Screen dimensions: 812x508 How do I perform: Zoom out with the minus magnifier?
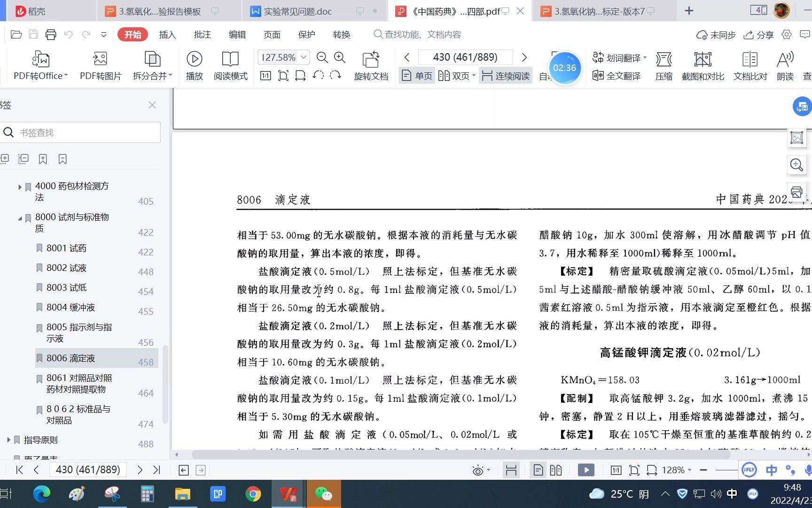tap(322, 57)
